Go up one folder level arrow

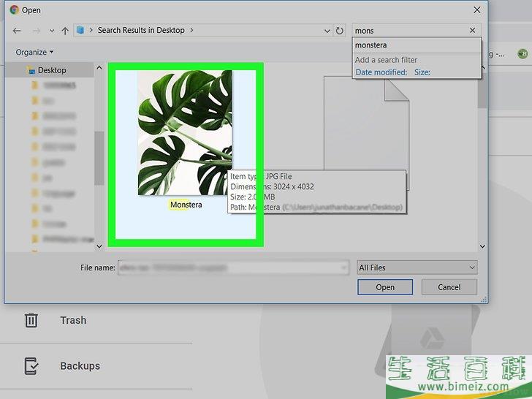(x=65, y=31)
